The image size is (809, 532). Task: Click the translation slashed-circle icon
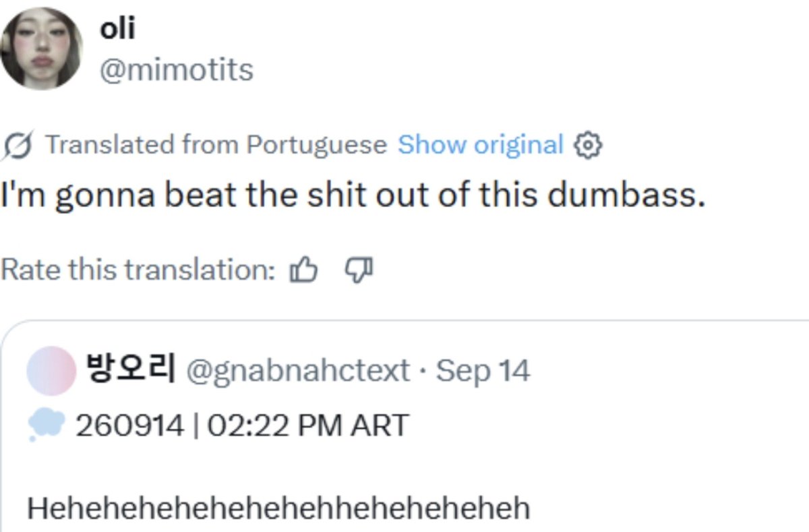coord(18,145)
